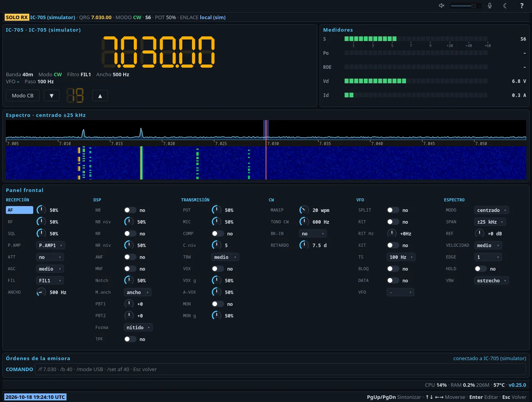Click the channel down triangle button
This screenshot has width=532, height=402.
point(52,95)
